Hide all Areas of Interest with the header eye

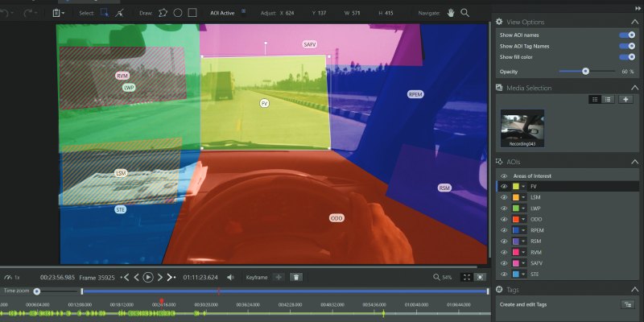[x=504, y=175]
